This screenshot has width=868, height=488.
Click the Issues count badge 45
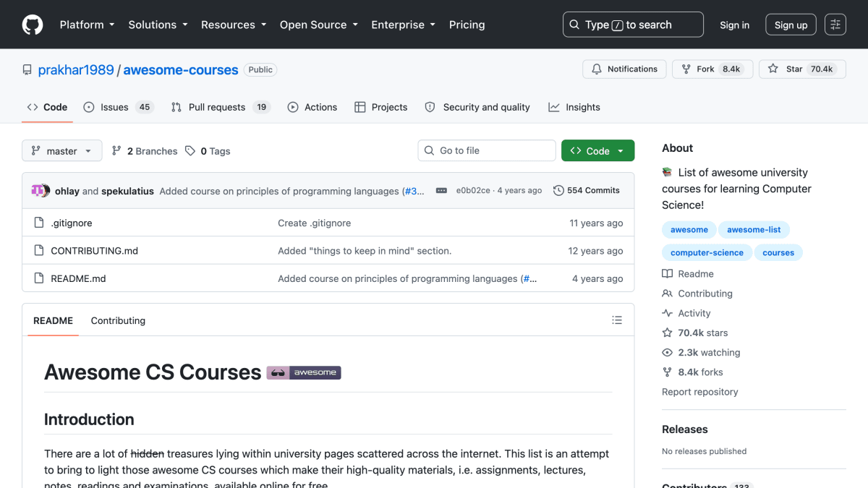point(145,107)
